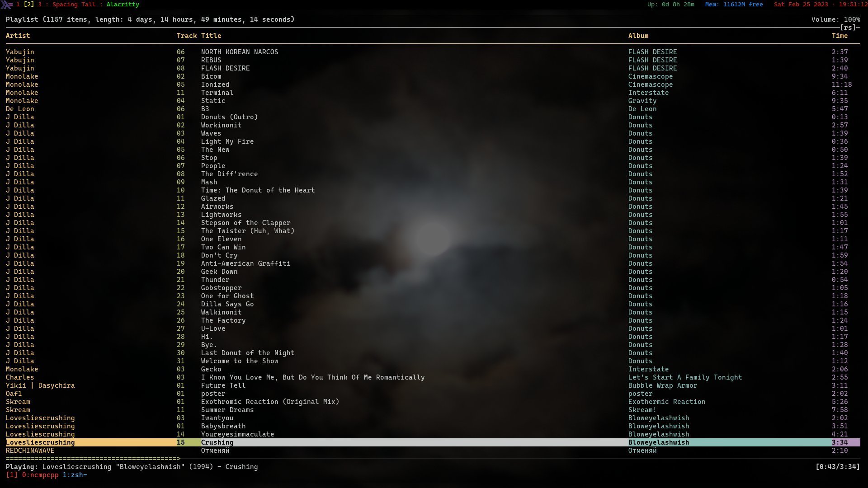Select the U-Love track

point(433,328)
